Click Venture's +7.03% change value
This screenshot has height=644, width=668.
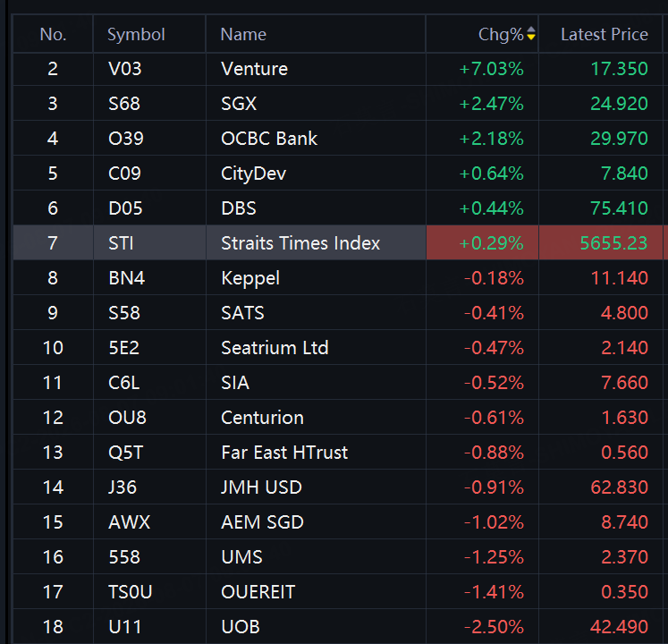tap(491, 69)
